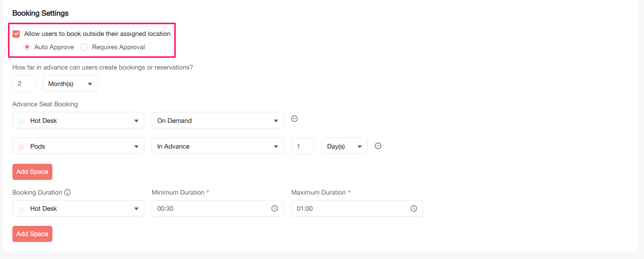Open Hot Desk dropdown under Booking Duration

78,208
